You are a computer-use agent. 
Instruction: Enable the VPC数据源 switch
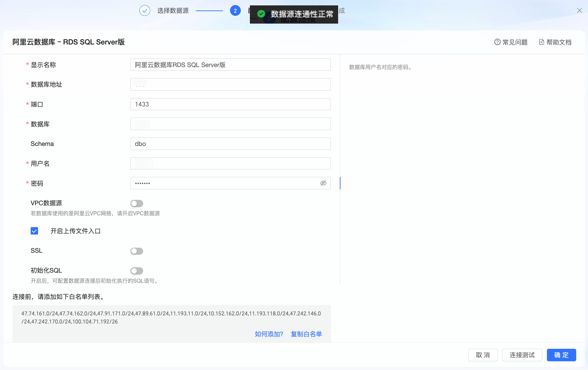[x=137, y=204]
